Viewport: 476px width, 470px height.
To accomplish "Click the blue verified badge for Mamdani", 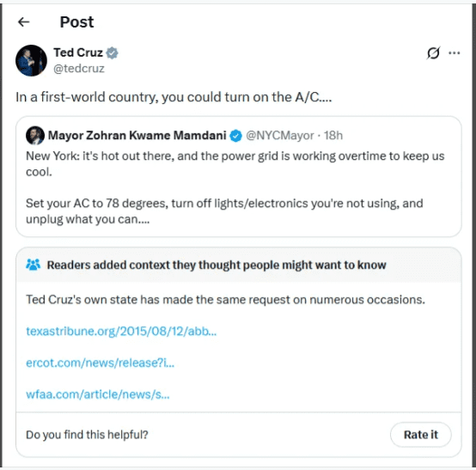I will (236, 136).
